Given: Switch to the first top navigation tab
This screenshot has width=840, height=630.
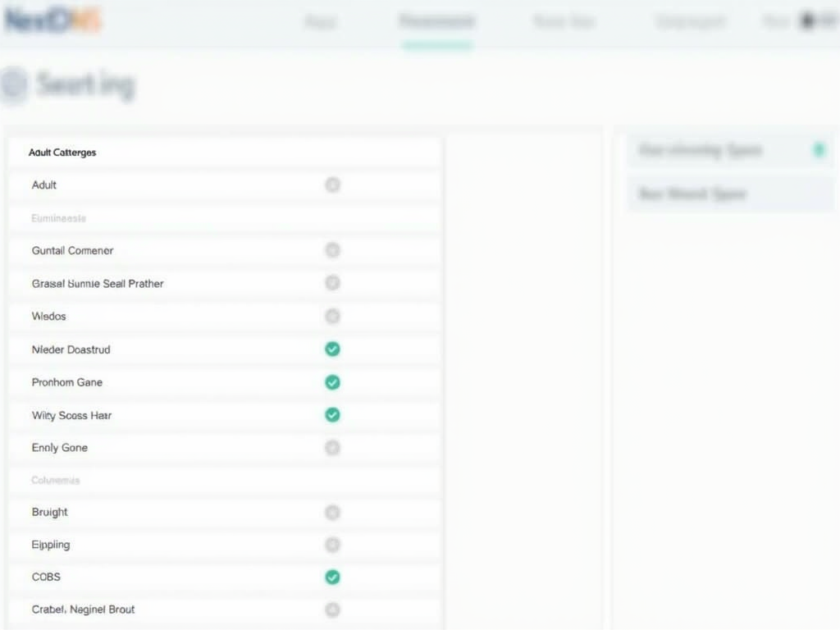Looking at the screenshot, I should coord(320,22).
